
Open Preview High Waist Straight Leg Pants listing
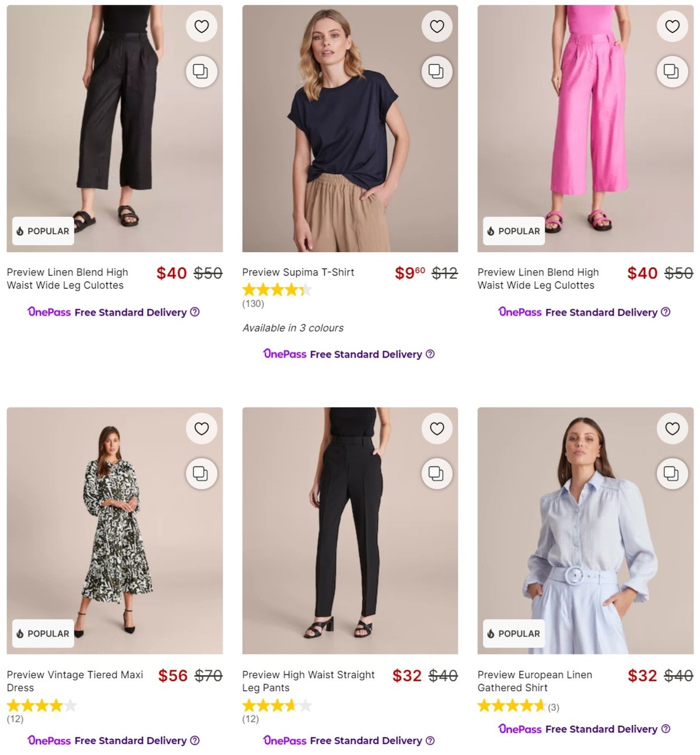[308, 681]
